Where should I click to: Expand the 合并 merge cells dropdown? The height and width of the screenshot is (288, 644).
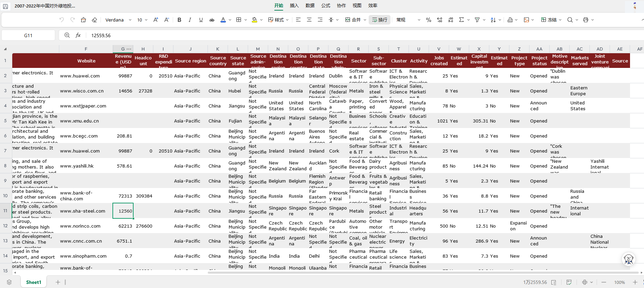point(365,20)
